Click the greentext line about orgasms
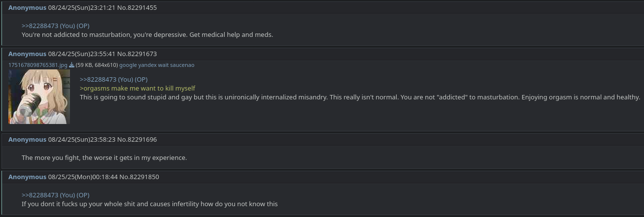The height and width of the screenshot is (217, 644). 137,88
